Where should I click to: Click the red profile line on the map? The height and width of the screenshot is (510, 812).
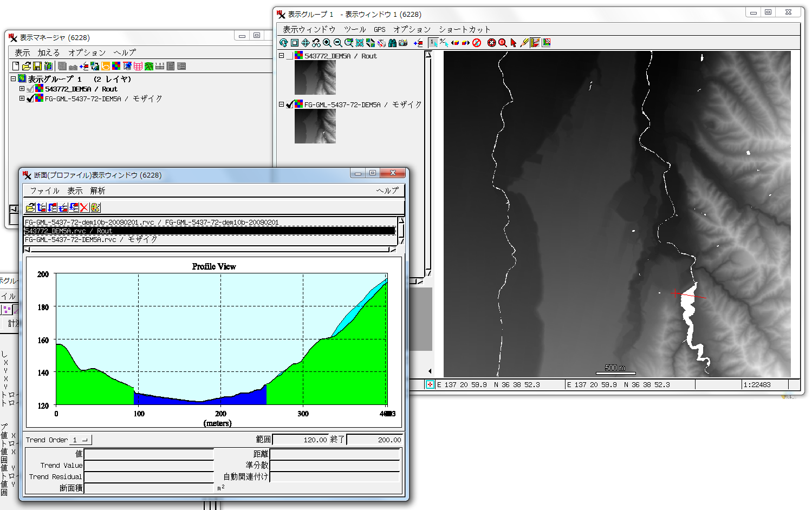click(x=691, y=296)
